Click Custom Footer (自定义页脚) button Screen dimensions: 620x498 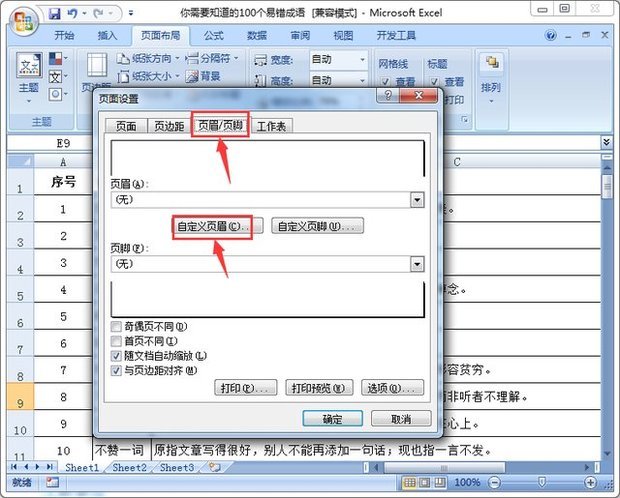[x=318, y=227]
